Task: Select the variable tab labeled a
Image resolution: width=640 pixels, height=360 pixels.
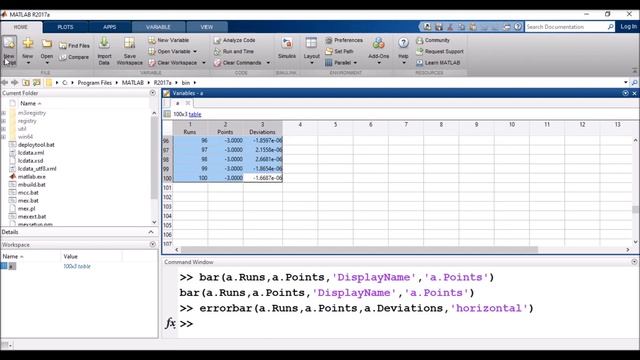Action: (177, 103)
